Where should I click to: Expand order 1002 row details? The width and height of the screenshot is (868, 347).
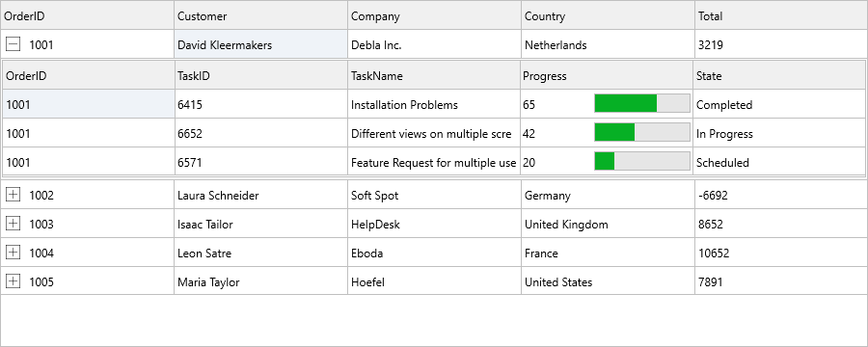point(13,195)
